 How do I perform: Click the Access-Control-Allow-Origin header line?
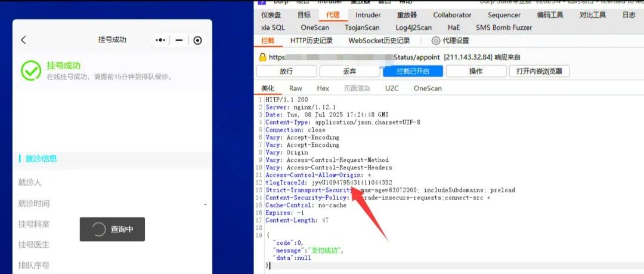(318, 175)
